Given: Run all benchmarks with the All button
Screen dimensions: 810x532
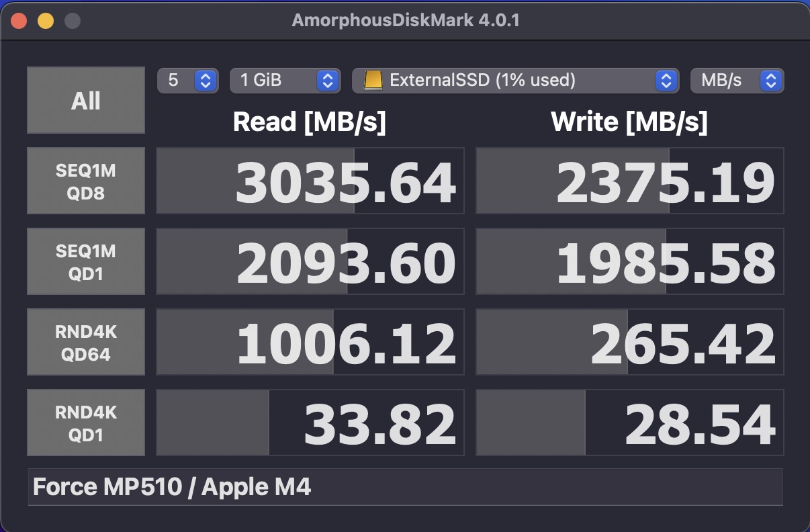Looking at the screenshot, I should click(x=86, y=100).
